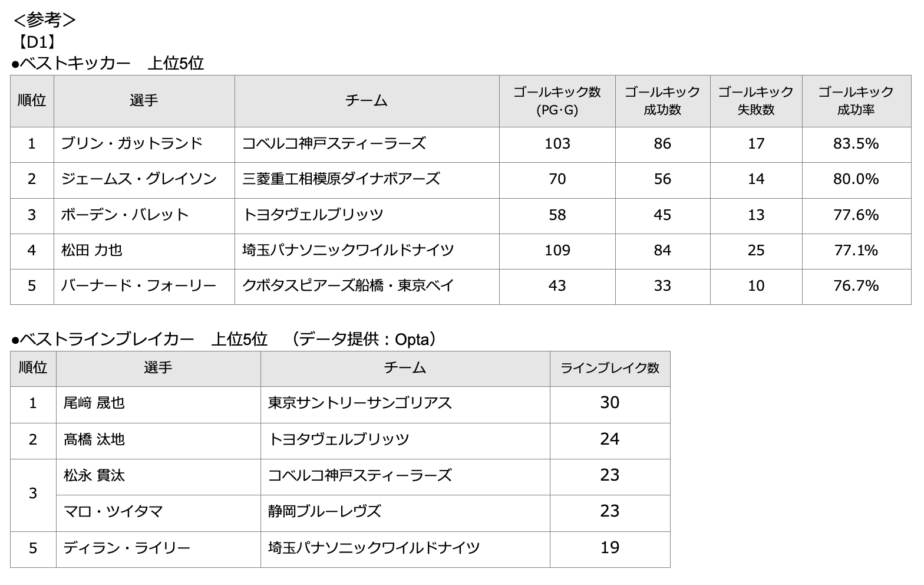Screen dimensions: 924x585
Task: Select 松田 力也 in the kicker table
Action: coord(92,250)
